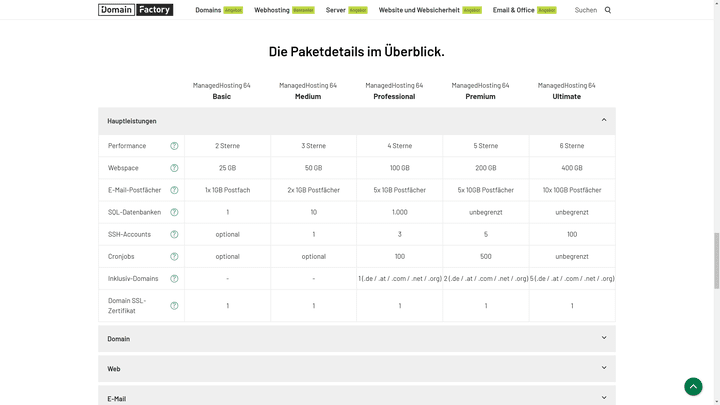Open the SSH-Accounts help icon

pos(174,234)
